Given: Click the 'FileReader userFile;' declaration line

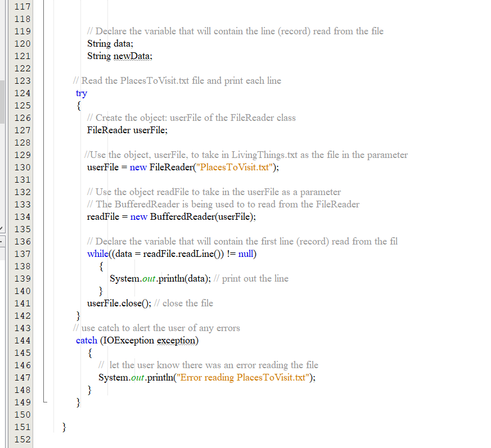Looking at the screenshot, I should [127, 130].
